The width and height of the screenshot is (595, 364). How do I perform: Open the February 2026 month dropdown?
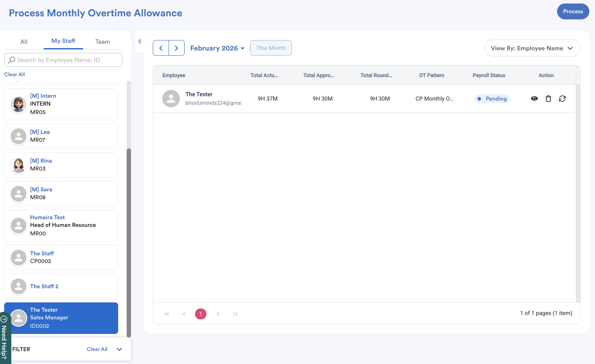click(x=217, y=48)
